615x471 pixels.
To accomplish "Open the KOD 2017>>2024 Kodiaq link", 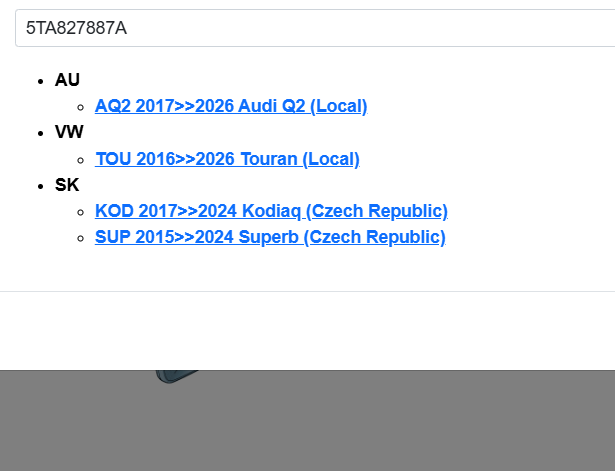I will (x=271, y=211).
